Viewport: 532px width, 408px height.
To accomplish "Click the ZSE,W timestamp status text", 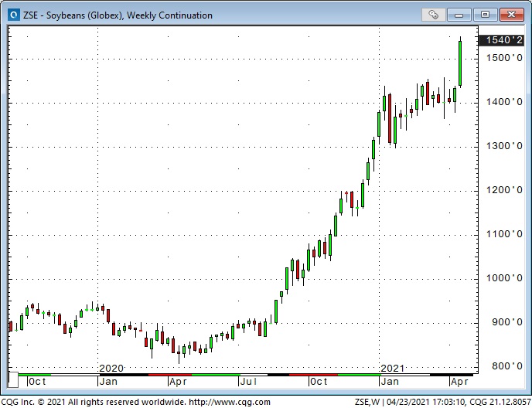I will coord(442,403).
